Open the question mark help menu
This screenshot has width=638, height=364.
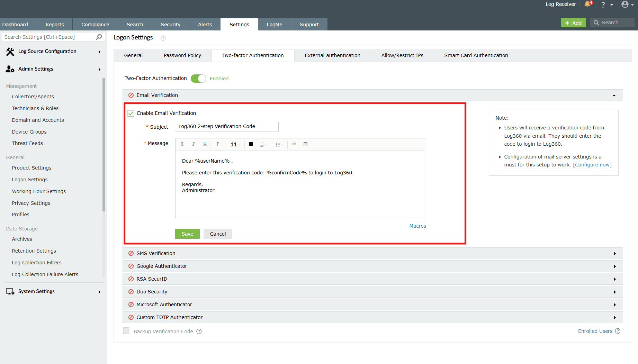[x=603, y=4]
